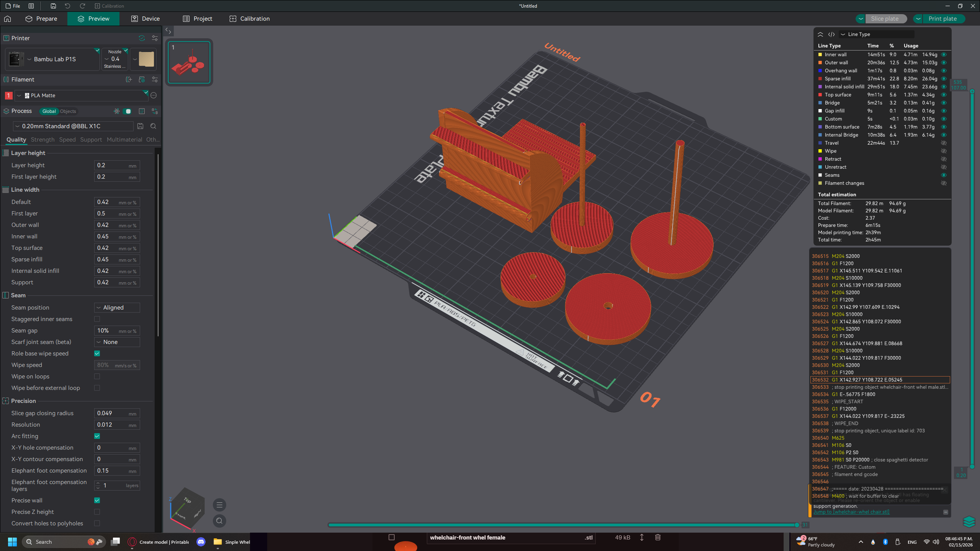Open Print plate dropdown arrow
The image size is (980, 551).
pos(918,19)
